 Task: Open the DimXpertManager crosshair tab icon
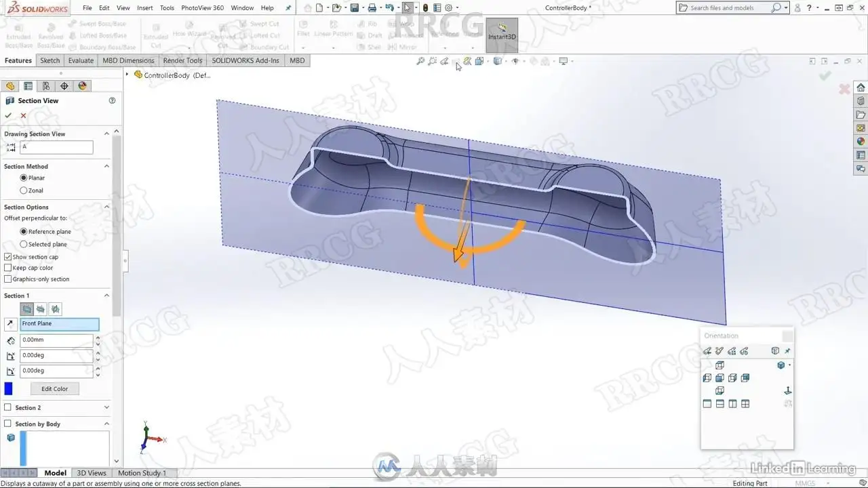coord(64,86)
